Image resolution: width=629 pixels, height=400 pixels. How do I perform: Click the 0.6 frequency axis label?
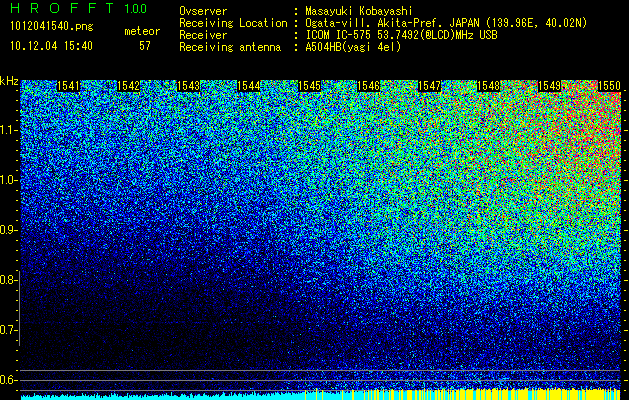pyautogui.click(x=8, y=380)
